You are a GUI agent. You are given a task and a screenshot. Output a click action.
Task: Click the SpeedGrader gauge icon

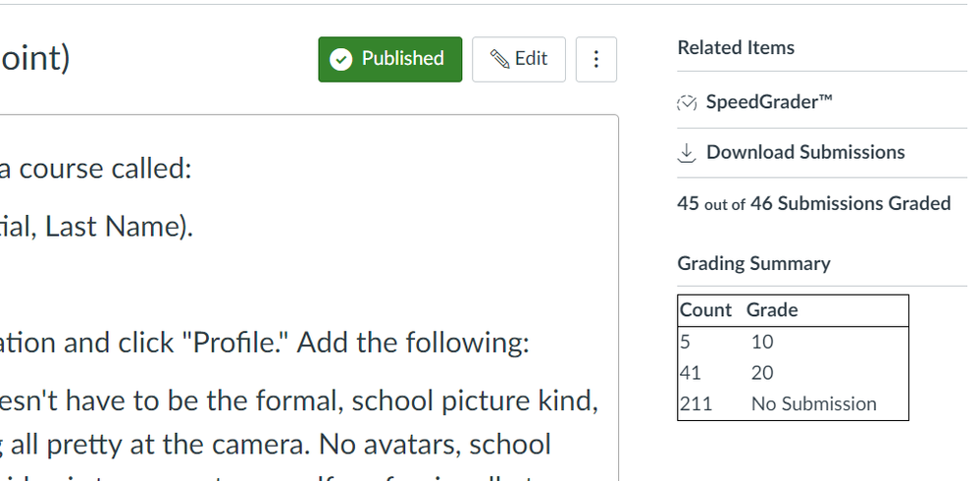687,102
